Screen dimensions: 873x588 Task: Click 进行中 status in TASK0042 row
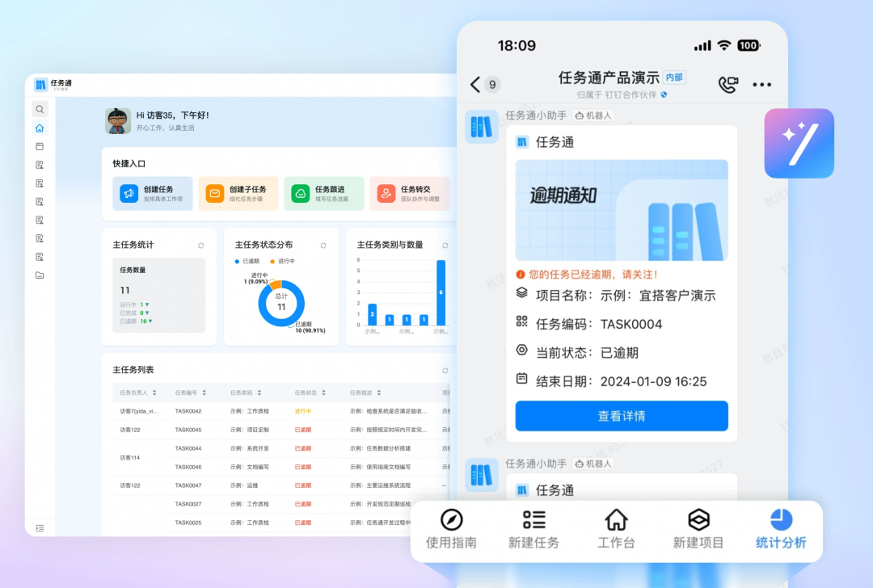point(303,411)
